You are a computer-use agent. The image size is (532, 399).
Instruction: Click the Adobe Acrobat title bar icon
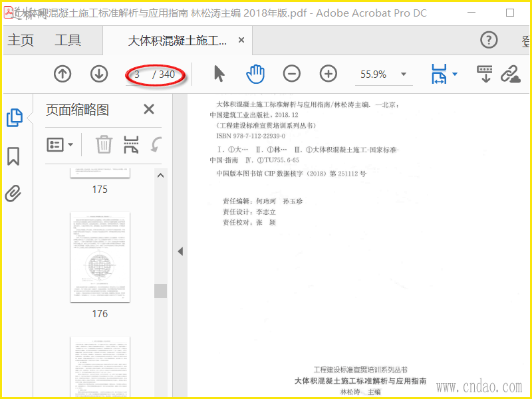point(9,13)
